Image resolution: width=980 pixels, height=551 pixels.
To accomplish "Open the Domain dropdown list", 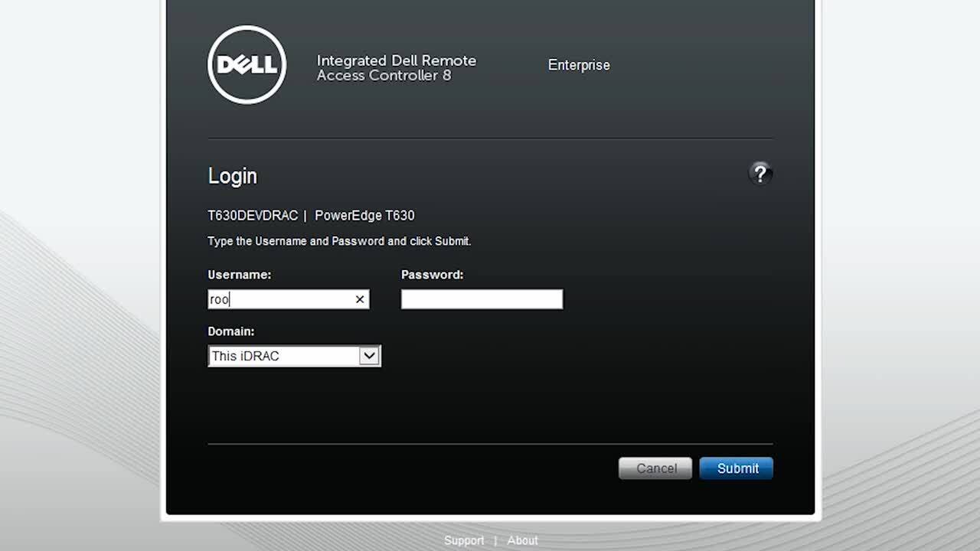I will coord(294,356).
